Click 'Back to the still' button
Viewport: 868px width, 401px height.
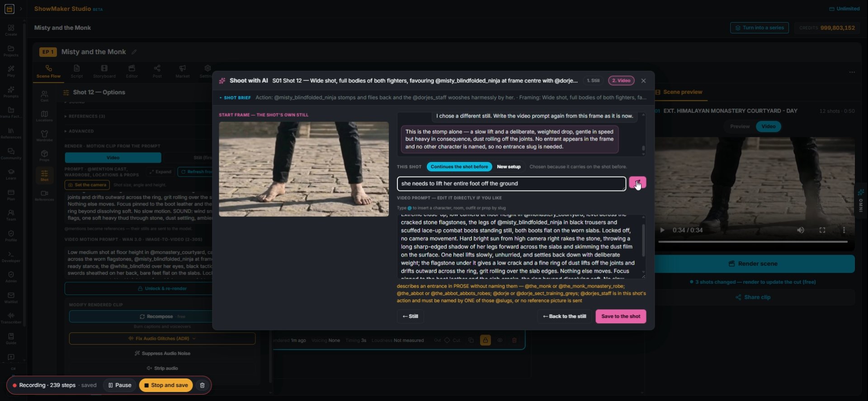[564, 316]
